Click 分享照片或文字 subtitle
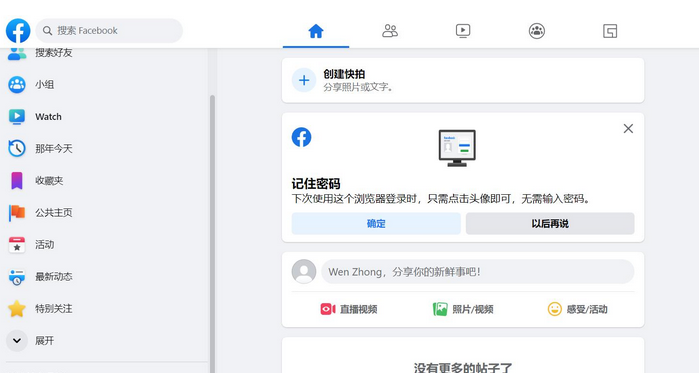The image size is (700, 373). coord(358,87)
